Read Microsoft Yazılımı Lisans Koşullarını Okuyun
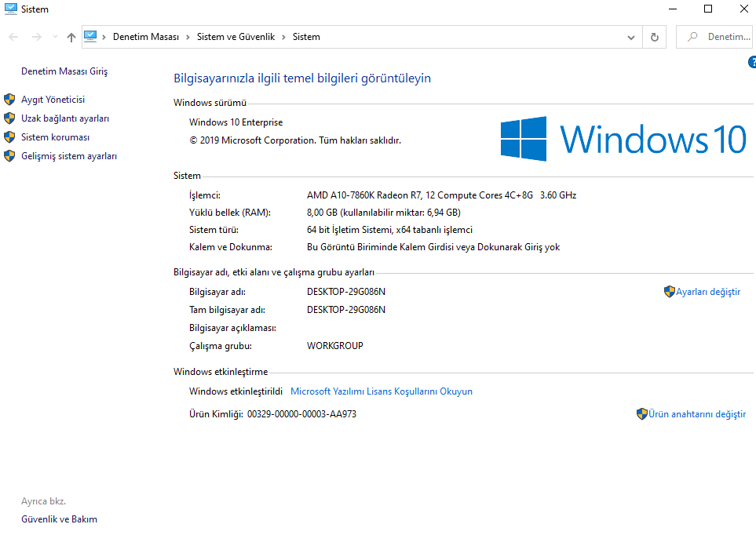 382,391
